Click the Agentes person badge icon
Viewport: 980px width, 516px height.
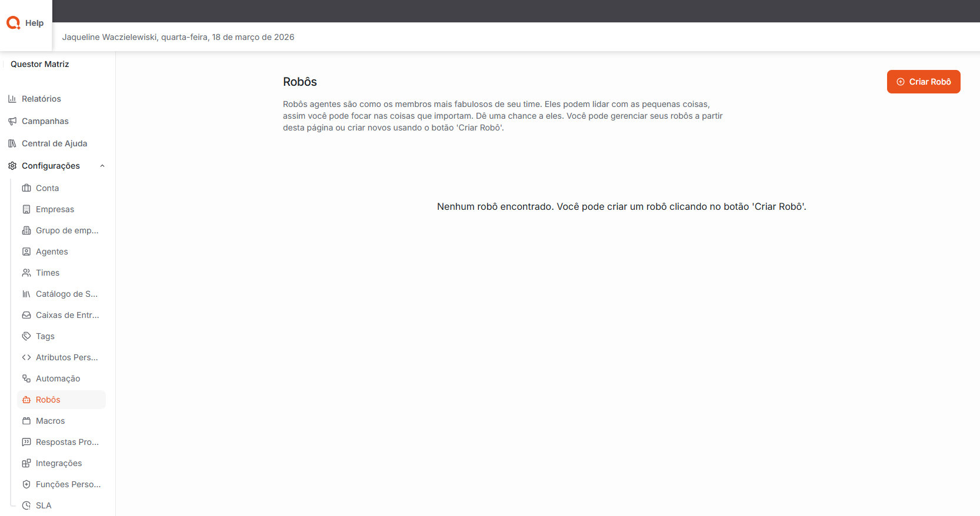26,252
